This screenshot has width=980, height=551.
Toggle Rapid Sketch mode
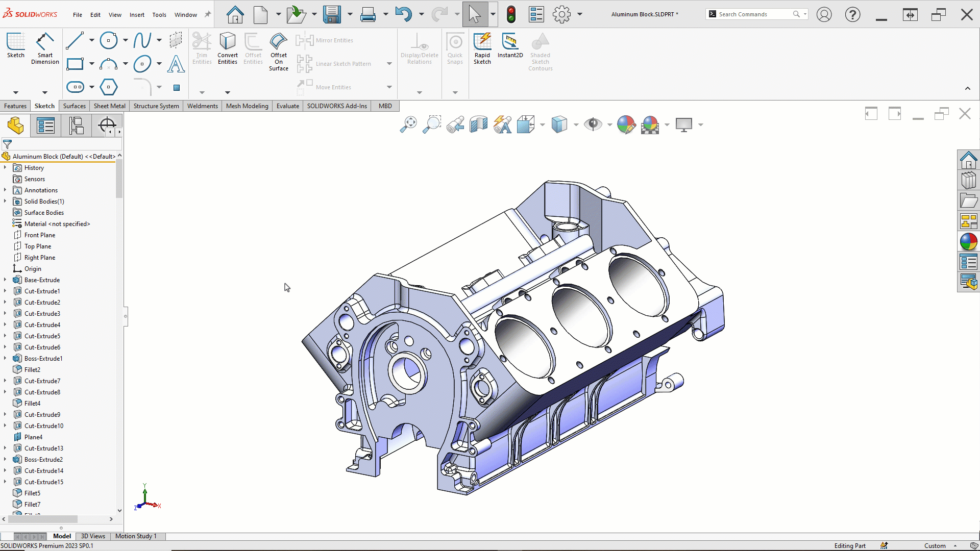pyautogui.click(x=482, y=48)
